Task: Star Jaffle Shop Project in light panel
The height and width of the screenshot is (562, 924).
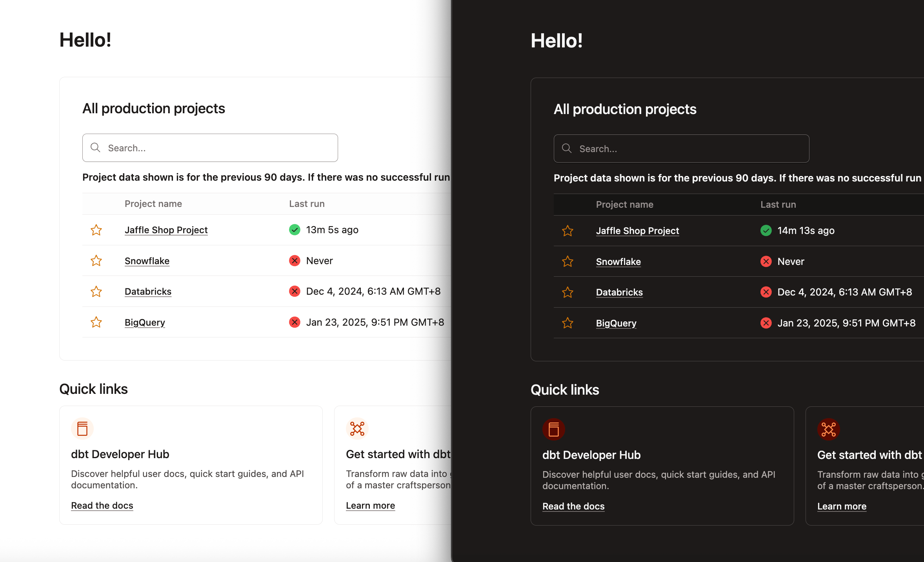Action: pos(96,230)
